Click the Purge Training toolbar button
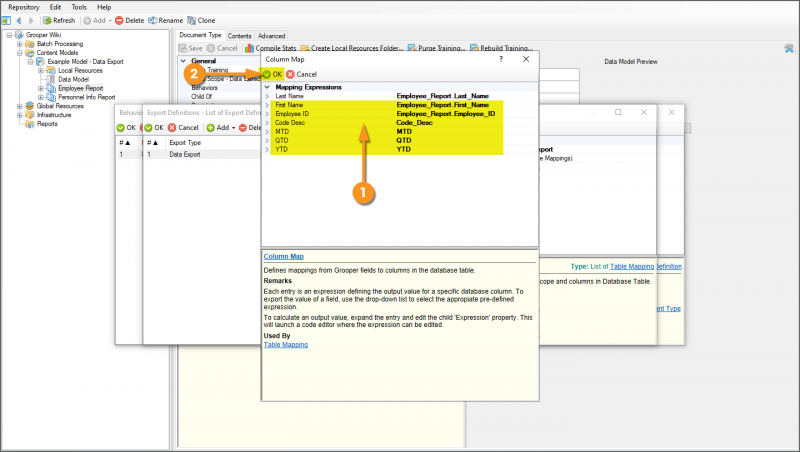The width and height of the screenshot is (800, 452). [436, 48]
